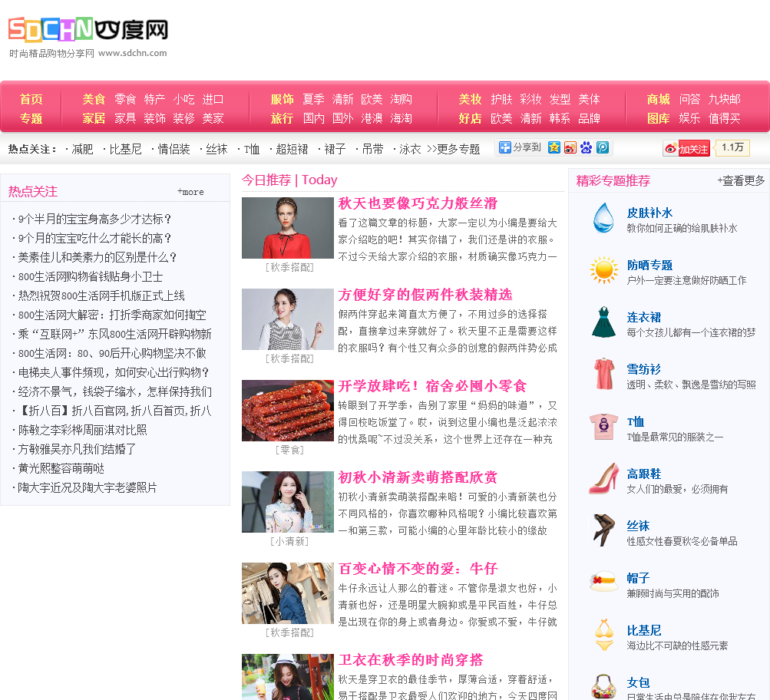The width and height of the screenshot is (770, 700).
Task: Expand +查看更多 in 精彩专题推荐
Action: coord(741,180)
